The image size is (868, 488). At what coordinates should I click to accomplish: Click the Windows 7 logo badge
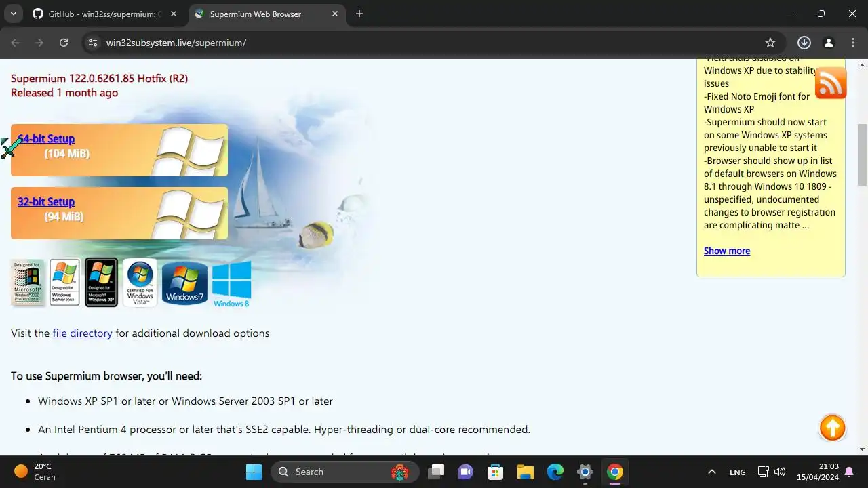pyautogui.click(x=184, y=283)
